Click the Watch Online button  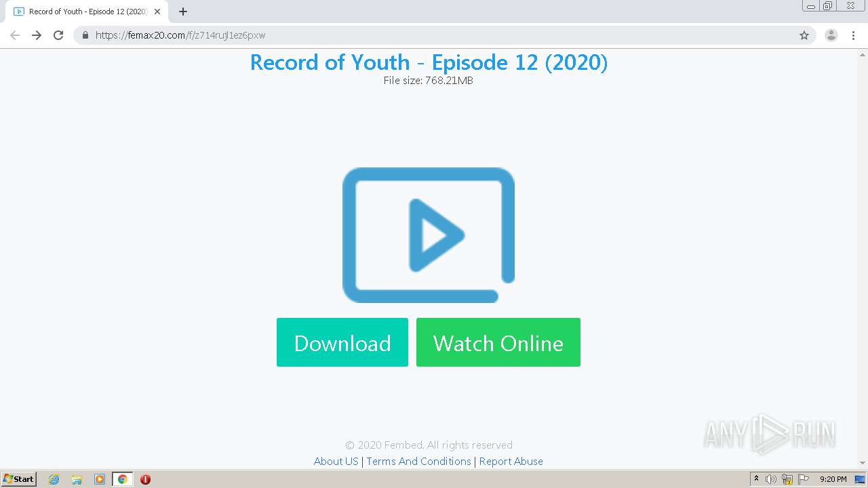click(498, 342)
